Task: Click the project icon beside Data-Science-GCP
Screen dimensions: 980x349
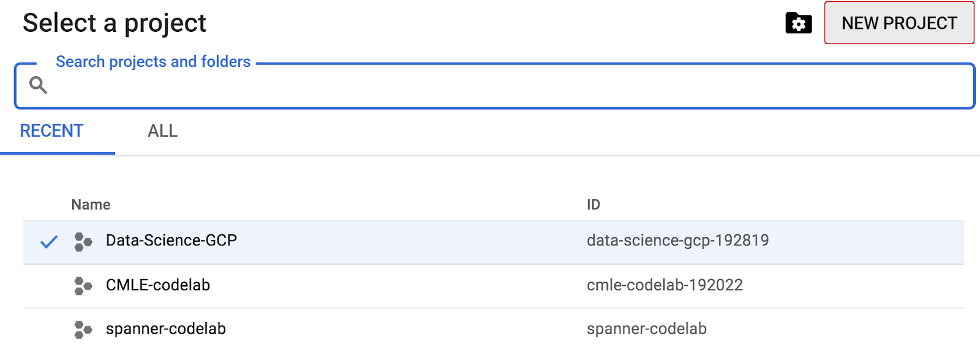Action: point(83,242)
